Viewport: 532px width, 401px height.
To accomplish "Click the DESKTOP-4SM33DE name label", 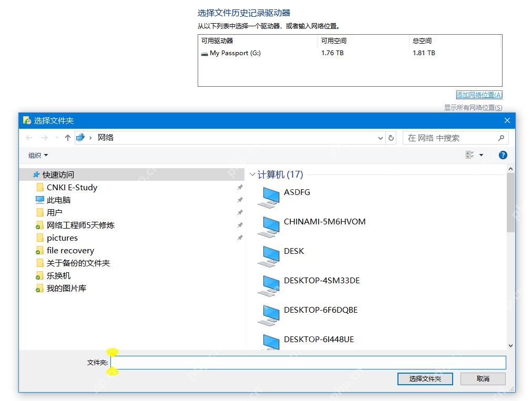I will [322, 281].
